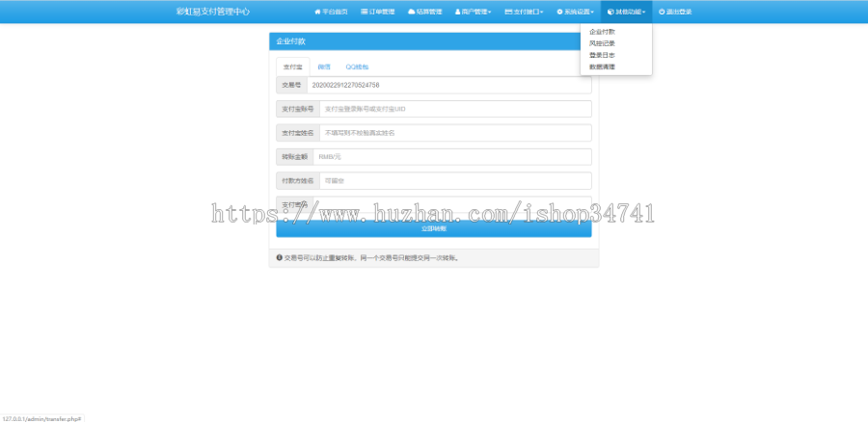Screen dimensions: 868x422
Task: Click the 交易号 field label
Action: [291, 85]
